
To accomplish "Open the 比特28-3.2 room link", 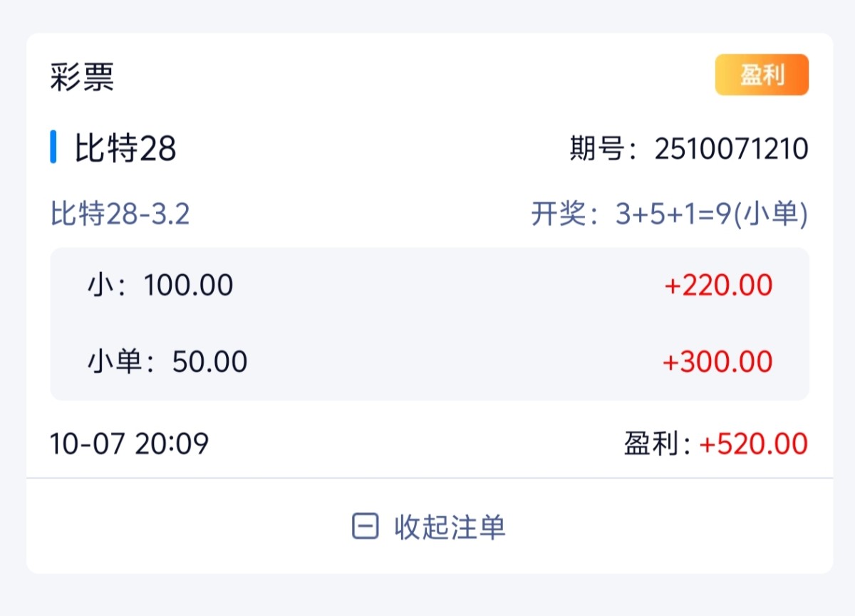I will [x=120, y=214].
